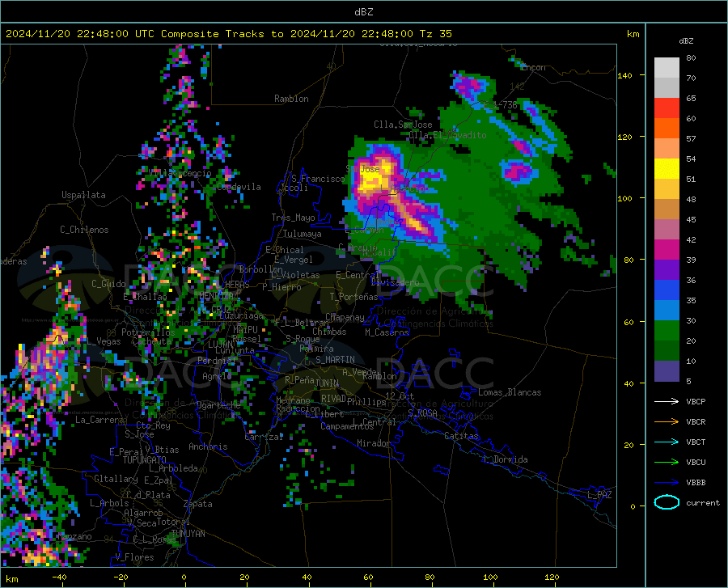The height and width of the screenshot is (588, 728).
Task: Click the yellow '140' vertical-axis tick label
Action: [624, 75]
